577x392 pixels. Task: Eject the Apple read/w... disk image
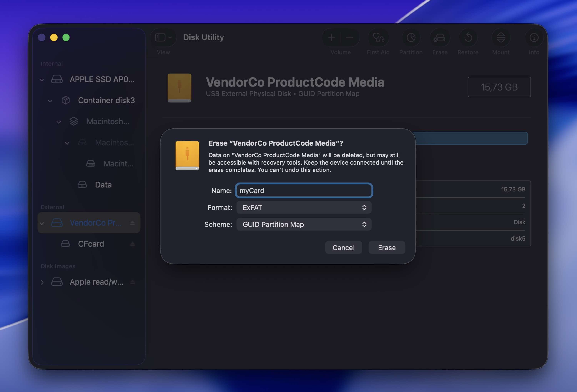133,282
